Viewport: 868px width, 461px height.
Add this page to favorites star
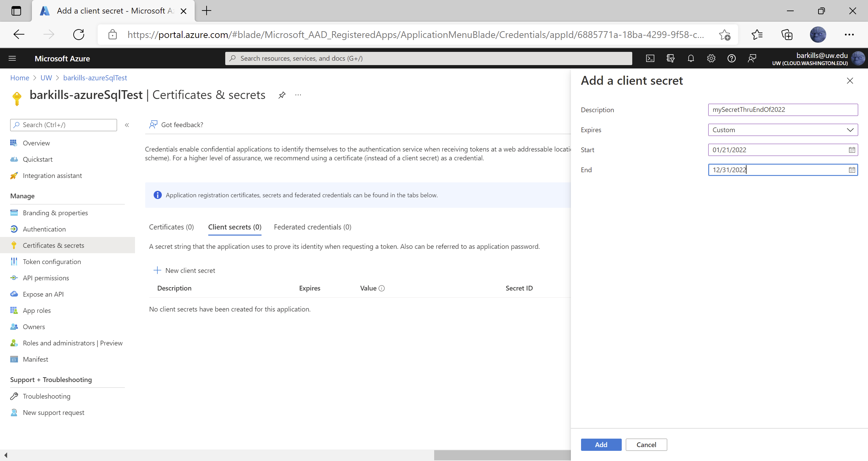[x=724, y=34]
